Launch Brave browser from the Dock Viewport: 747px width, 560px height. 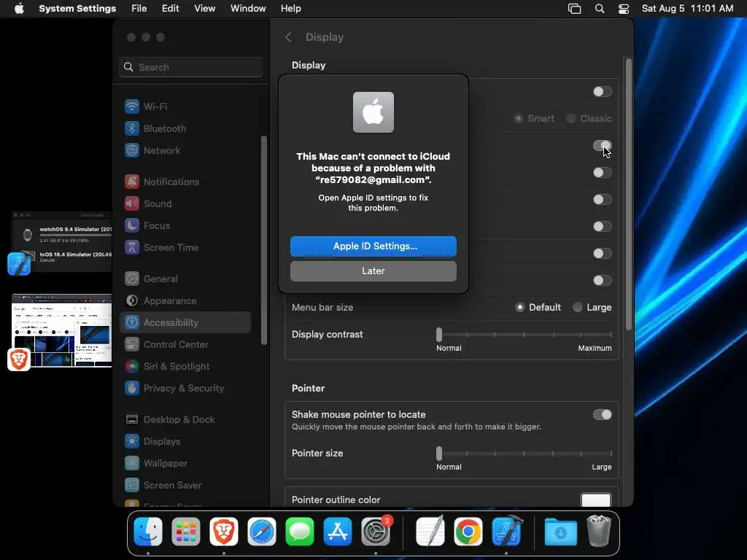coord(224,532)
